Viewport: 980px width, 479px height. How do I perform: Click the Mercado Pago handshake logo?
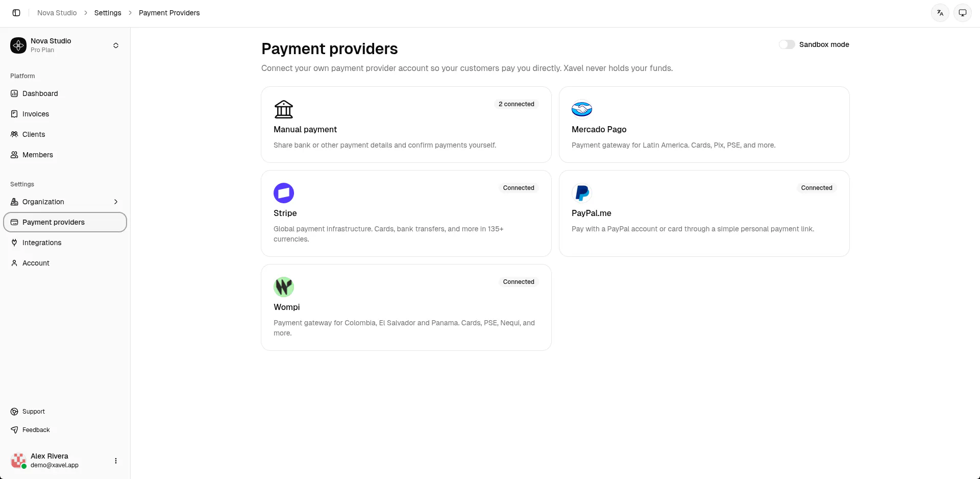(x=582, y=109)
